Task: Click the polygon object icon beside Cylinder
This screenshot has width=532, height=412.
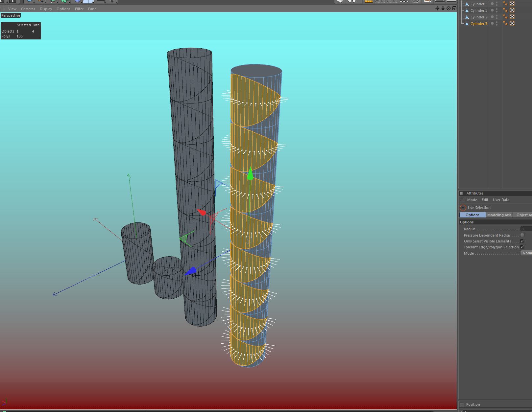Action: tap(467, 4)
